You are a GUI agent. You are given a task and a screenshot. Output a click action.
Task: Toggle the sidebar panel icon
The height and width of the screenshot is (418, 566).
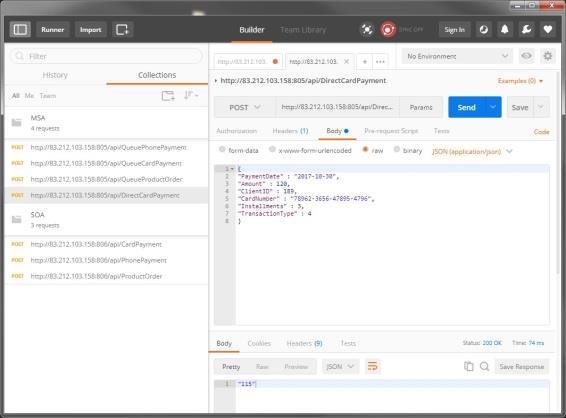click(x=20, y=29)
